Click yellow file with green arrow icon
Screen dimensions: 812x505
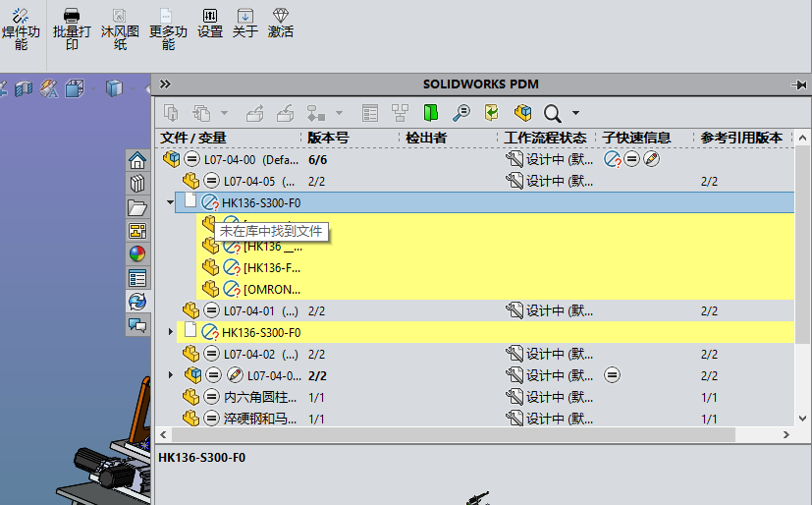(492, 113)
